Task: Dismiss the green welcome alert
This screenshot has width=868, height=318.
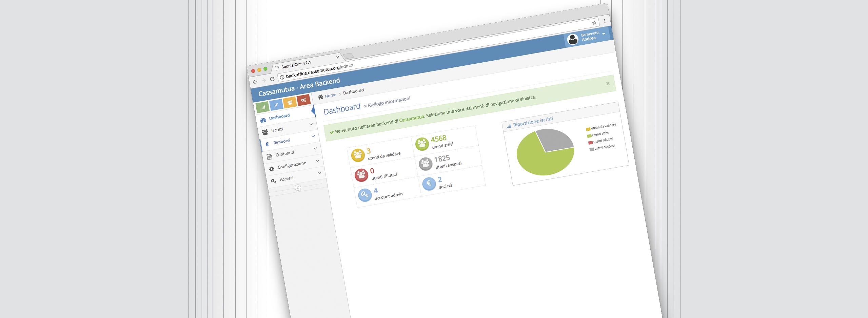Action: click(x=608, y=83)
